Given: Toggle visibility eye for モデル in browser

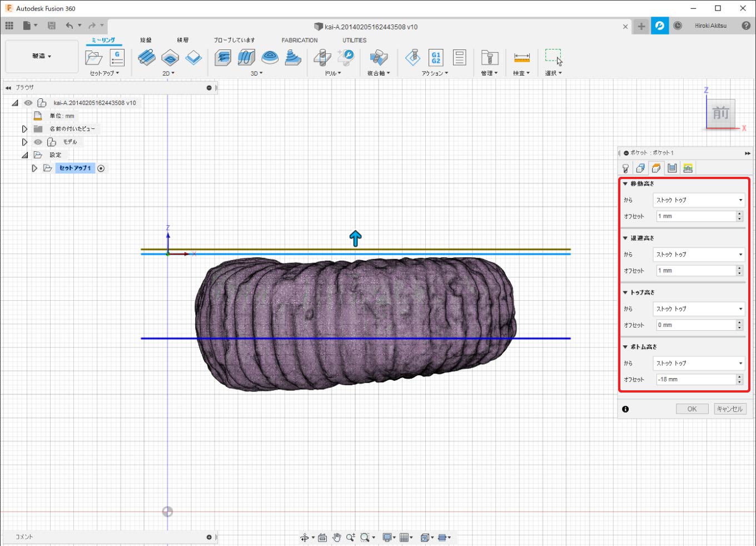Looking at the screenshot, I should point(38,142).
